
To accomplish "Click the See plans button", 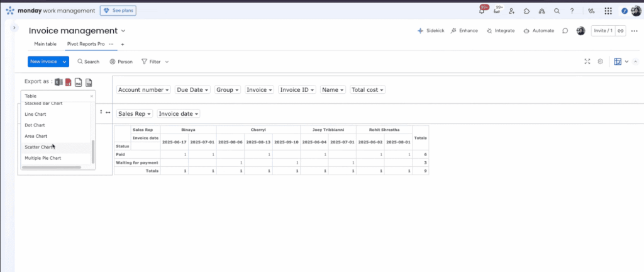I will pos(118,11).
